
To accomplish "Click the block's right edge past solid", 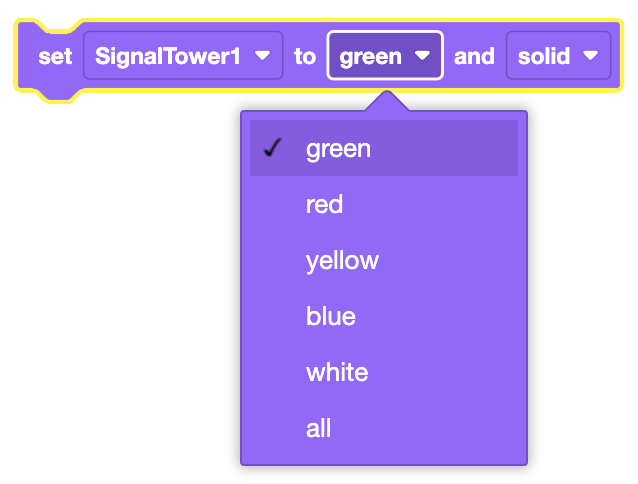I will (x=616, y=56).
